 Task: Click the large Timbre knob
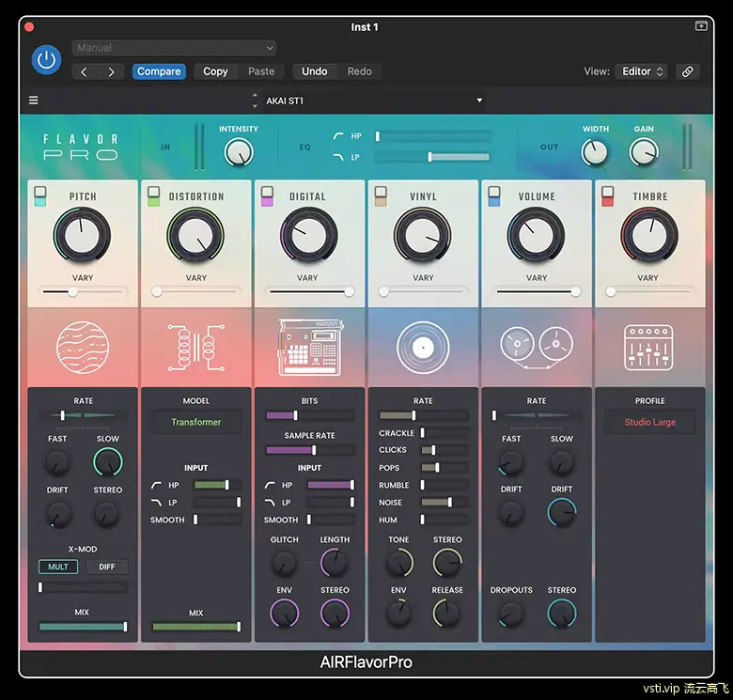pyautogui.click(x=649, y=235)
